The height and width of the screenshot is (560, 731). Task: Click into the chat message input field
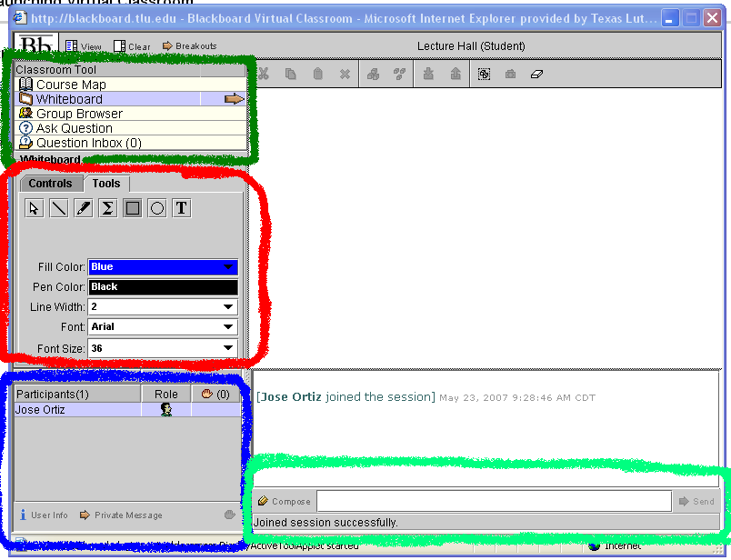click(495, 501)
